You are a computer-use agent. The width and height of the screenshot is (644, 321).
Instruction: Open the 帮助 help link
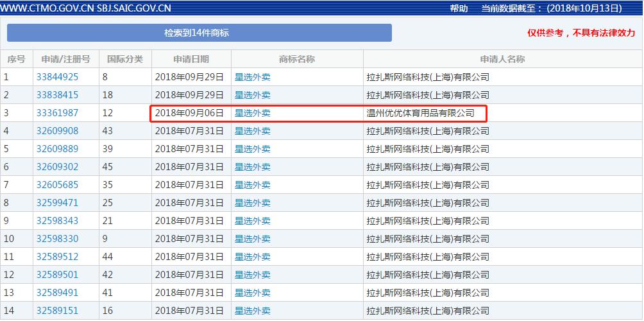(x=459, y=8)
